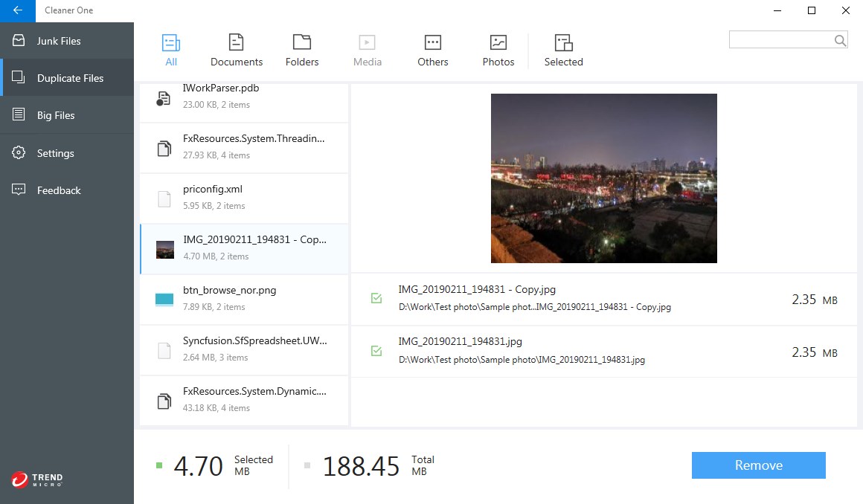This screenshot has height=504, width=863.
Task: Select Syncfusion.SfSpreadsheet.UW... list entry
Action: [244, 350]
